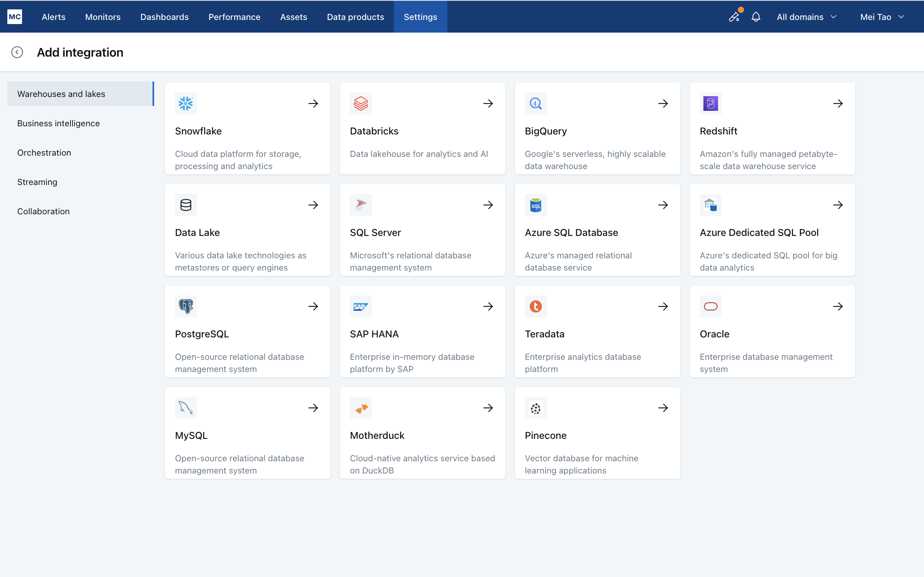Open Data products tab
The image size is (924, 577).
[356, 17]
